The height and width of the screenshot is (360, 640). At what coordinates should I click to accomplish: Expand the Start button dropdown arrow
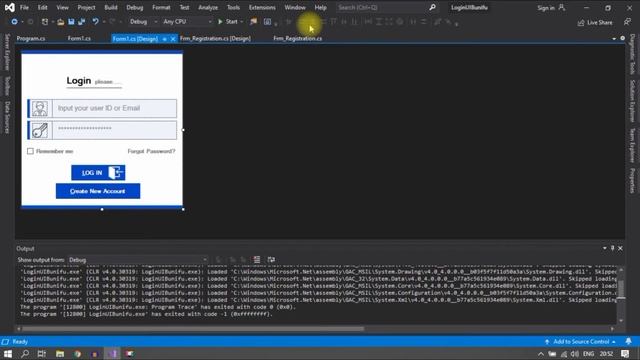coord(242,22)
